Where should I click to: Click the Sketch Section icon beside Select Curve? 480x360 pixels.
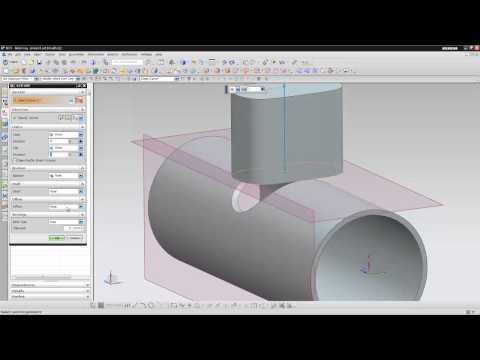pos(72,100)
